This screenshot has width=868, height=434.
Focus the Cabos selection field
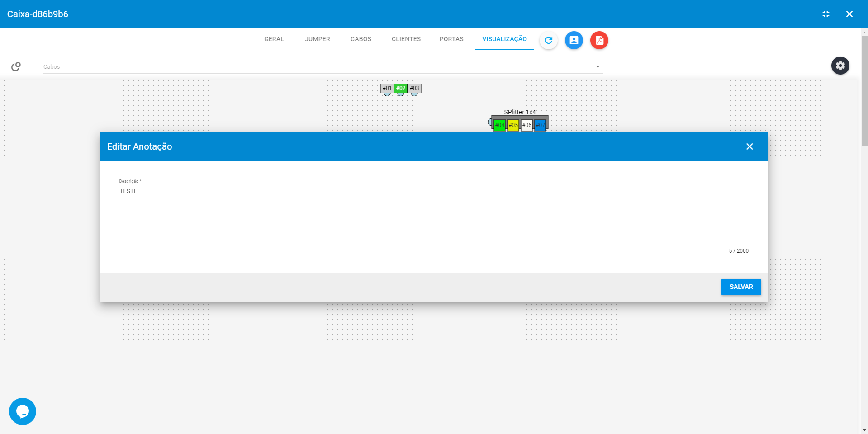[x=323, y=66]
